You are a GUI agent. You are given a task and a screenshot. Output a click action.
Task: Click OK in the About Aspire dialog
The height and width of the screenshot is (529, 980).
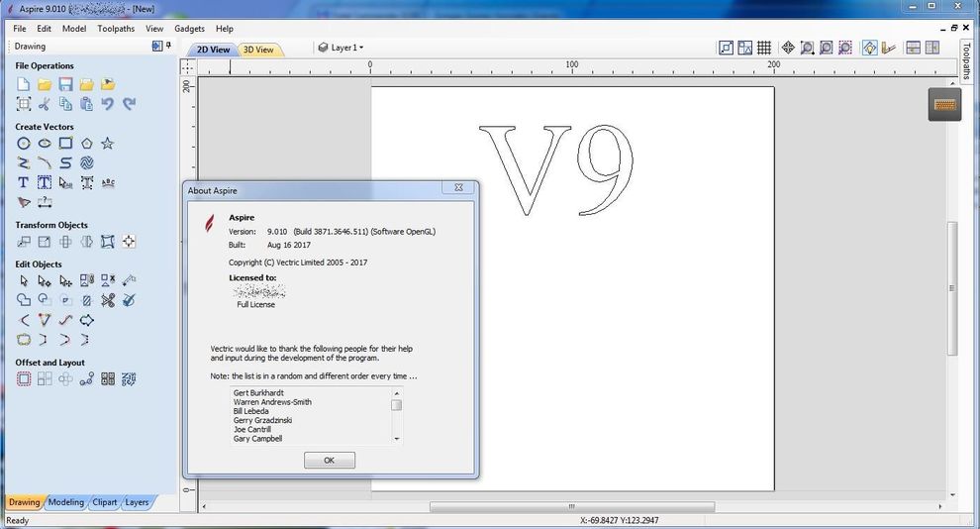tap(330, 461)
